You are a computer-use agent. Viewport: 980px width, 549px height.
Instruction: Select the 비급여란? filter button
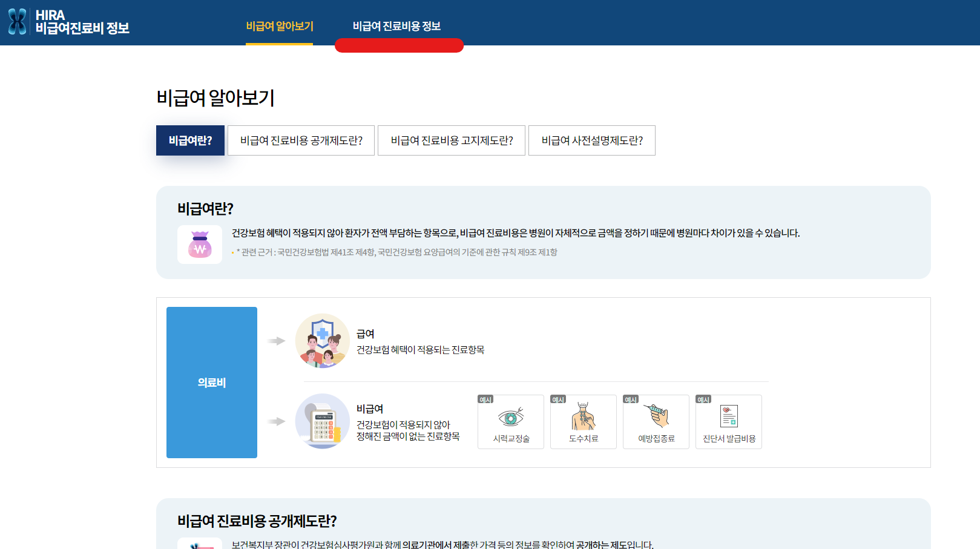[x=189, y=140]
